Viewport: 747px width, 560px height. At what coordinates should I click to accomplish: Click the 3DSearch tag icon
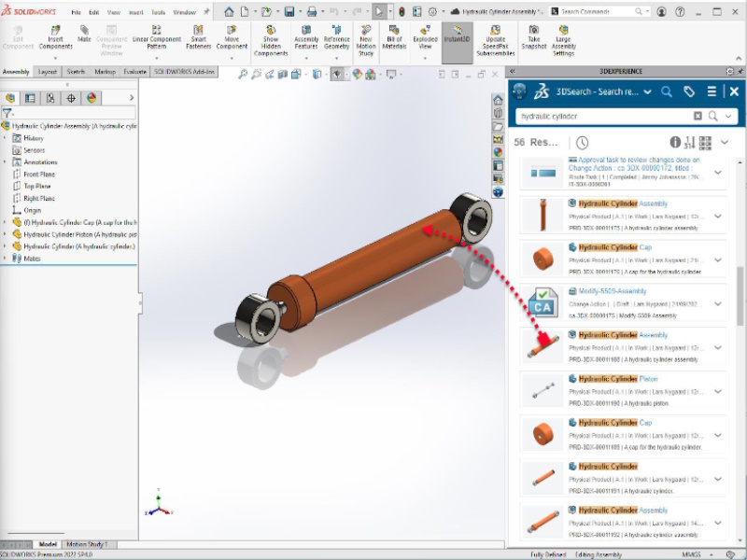coord(689,91)
